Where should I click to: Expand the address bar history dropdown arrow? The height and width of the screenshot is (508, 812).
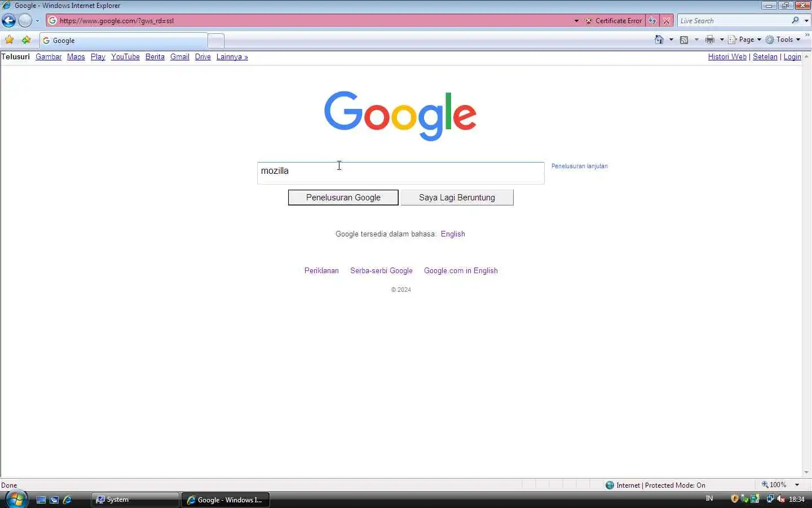pyautogui.click(x=576, y=21)
